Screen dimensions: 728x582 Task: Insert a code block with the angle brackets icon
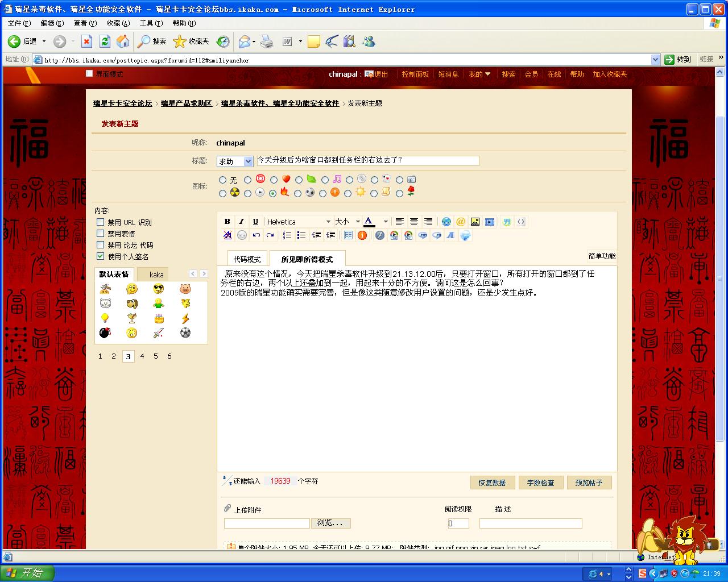(521, 222)
